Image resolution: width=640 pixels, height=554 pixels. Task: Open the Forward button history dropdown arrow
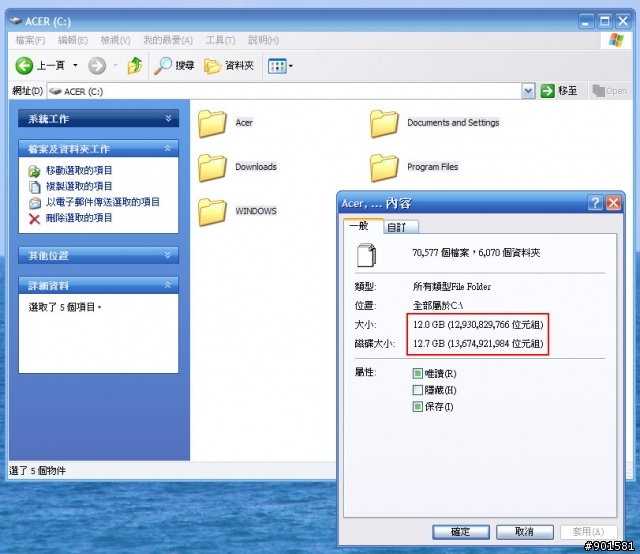pos(116,65)
